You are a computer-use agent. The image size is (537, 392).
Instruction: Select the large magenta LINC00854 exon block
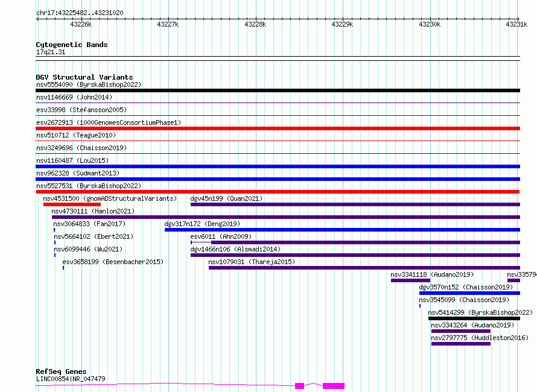click(334, 386)
